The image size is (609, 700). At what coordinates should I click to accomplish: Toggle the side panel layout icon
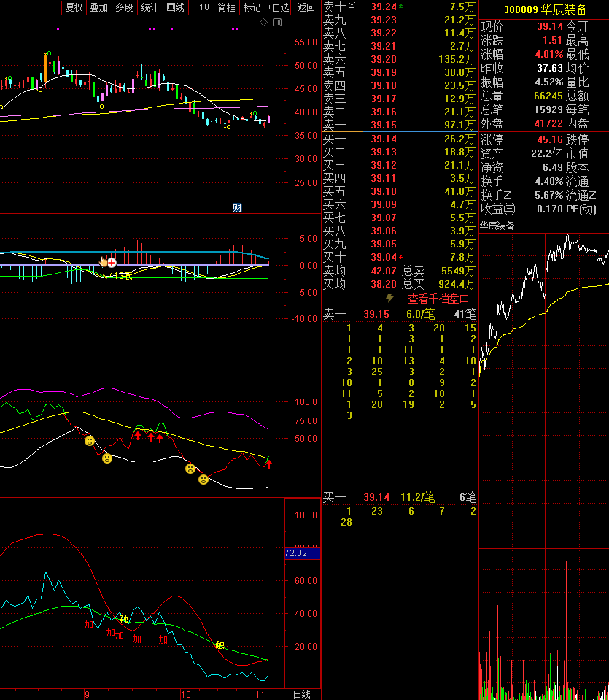click(276, 23)
